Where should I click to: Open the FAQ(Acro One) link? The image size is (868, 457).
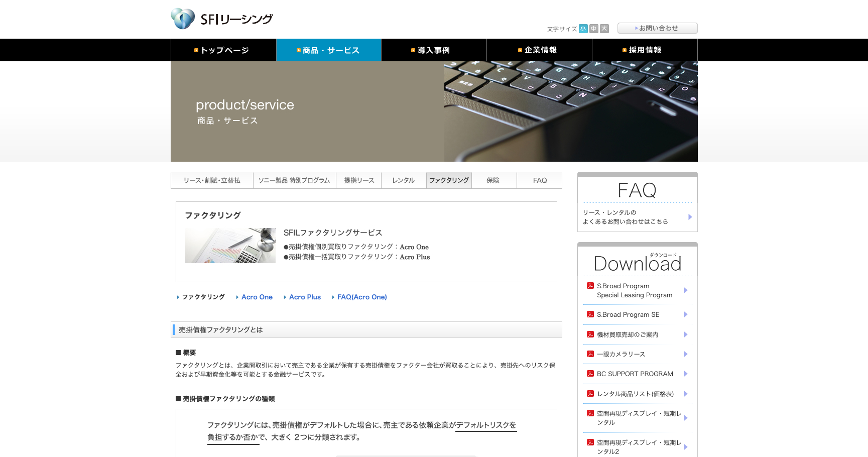[362, 297]
